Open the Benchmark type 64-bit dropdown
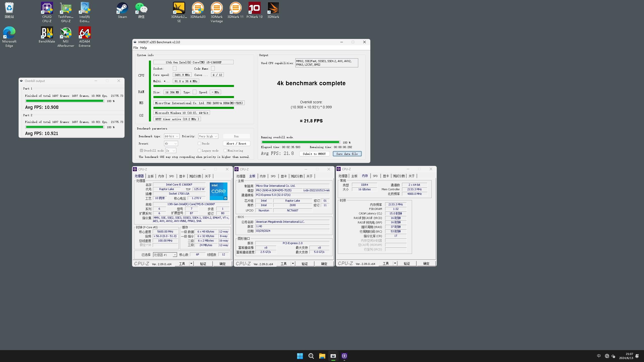Viewport: 644px width, 362px height. [x=172, y=136]
